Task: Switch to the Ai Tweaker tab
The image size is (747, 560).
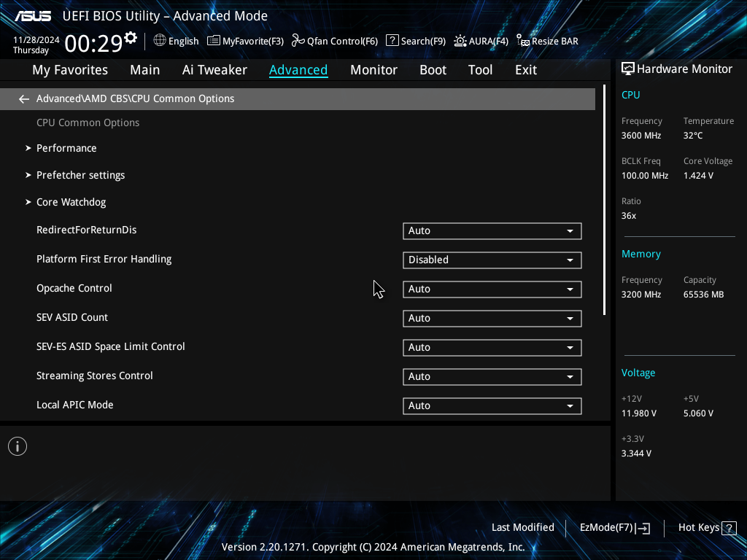Action: (x=214, y=70)
